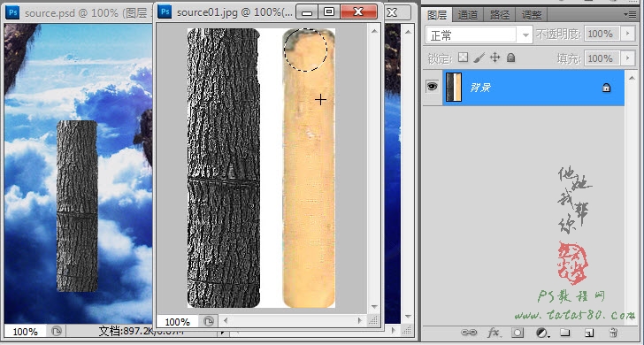The width and height of the screenshot is (644, 345).
Task: Hide the 背景 layer eye icon
Action: tap(433, 87)
